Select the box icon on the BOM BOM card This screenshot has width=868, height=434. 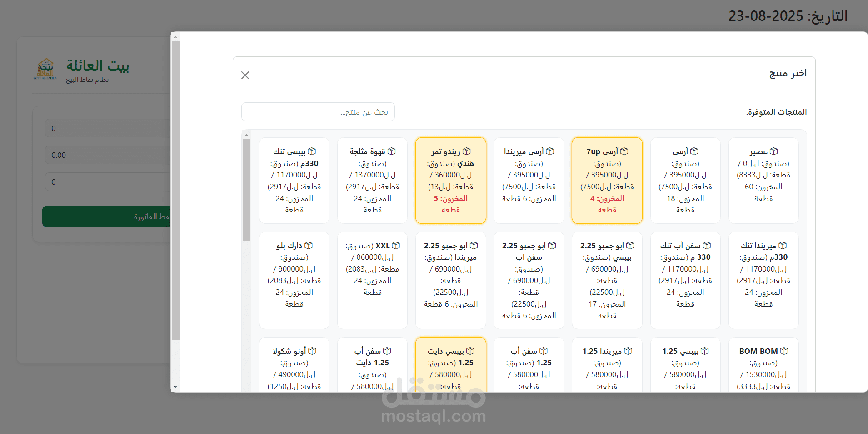[x=784, y=351]
